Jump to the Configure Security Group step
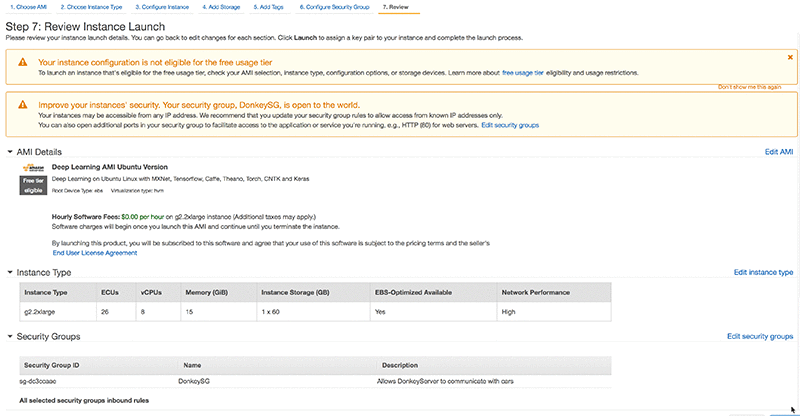 (x=336, y=7)
